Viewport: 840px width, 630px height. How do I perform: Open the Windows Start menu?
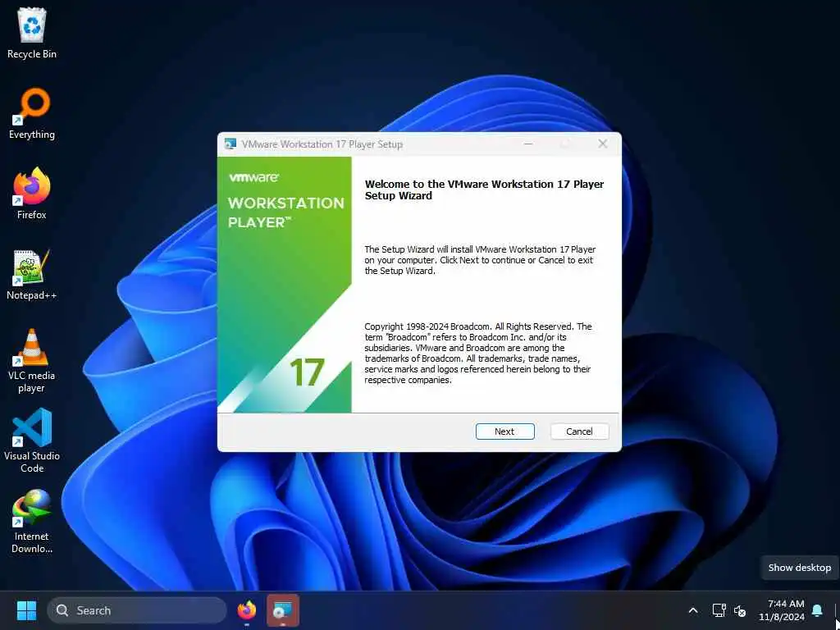tap(26, 610)
